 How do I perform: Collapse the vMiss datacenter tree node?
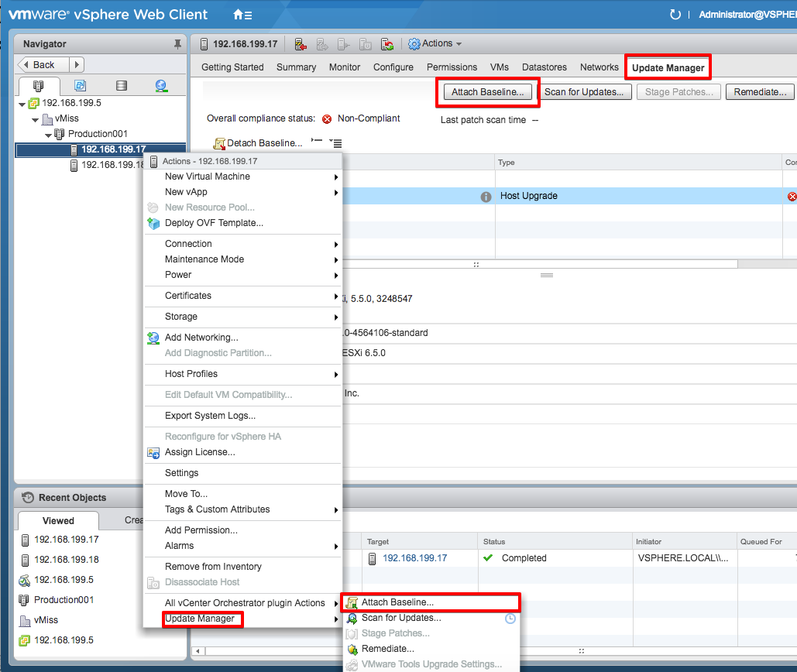coord(35,120)
